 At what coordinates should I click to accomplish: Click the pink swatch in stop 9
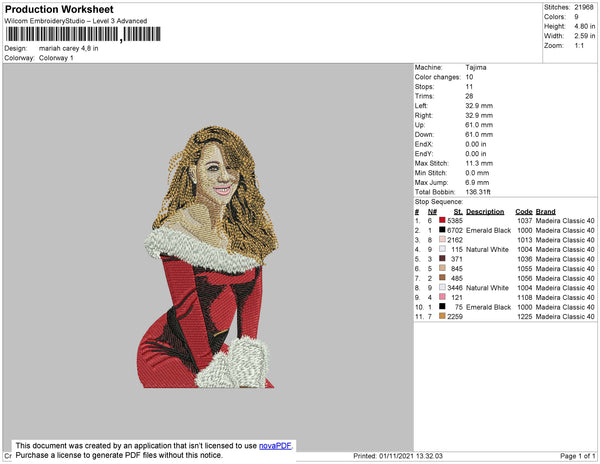tap(442, 296)
